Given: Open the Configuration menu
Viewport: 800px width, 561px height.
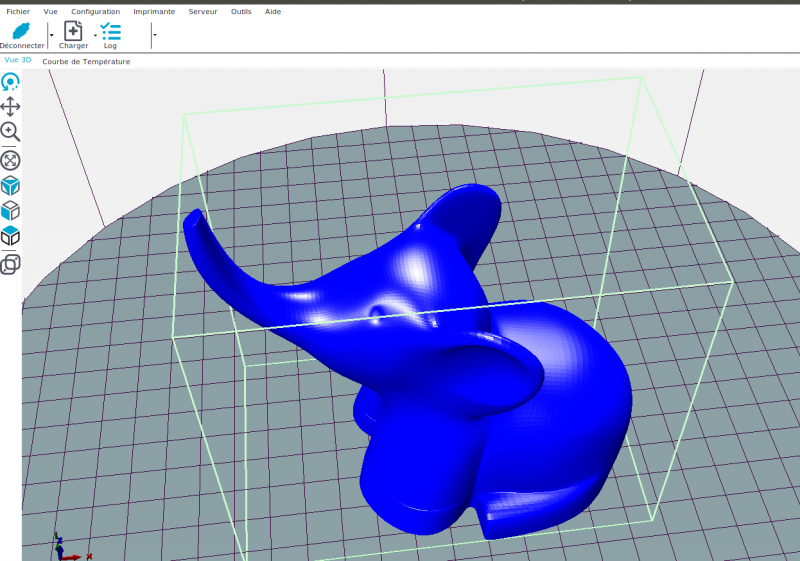Looking at the screenshot, I should (95, 11).
